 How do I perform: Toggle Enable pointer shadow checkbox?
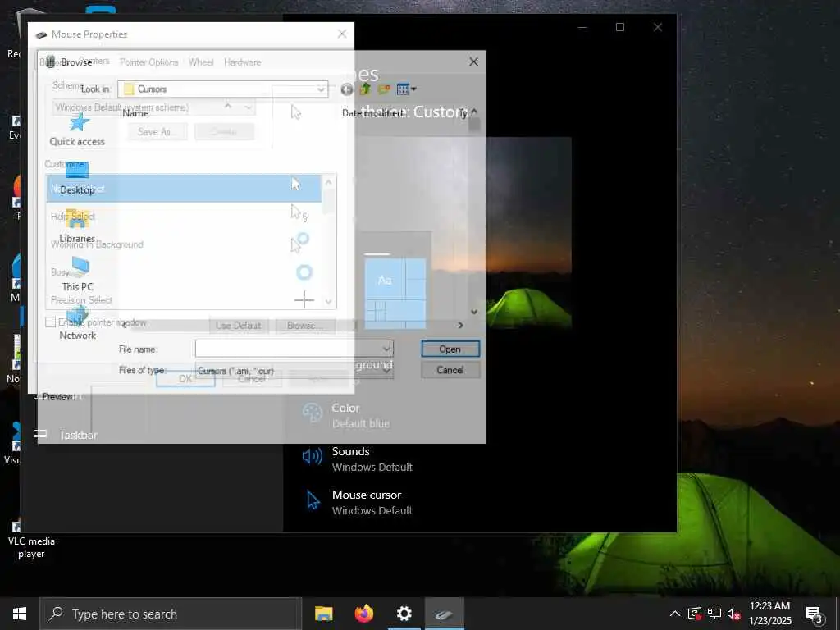51,322
